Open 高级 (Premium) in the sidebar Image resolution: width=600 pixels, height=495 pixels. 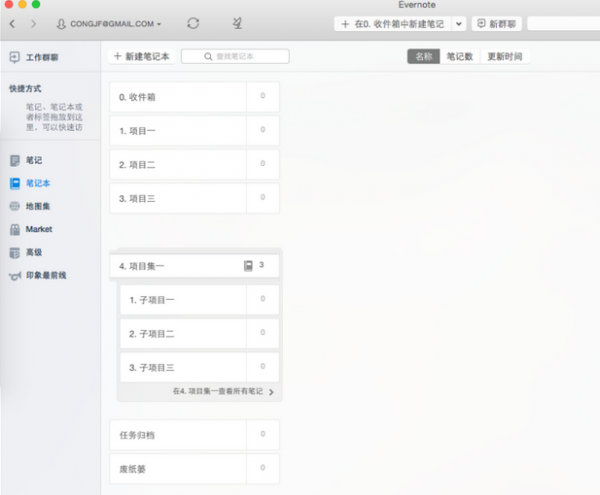pyautogui.click(x=34, y=252)
